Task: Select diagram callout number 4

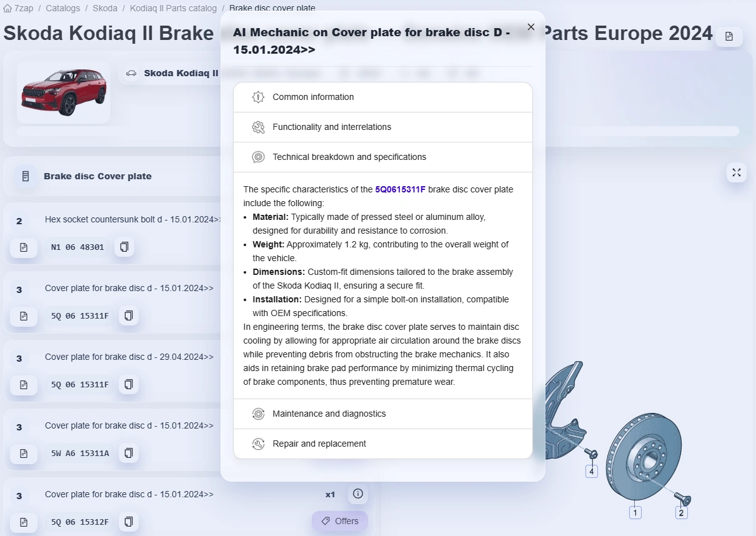Action: pos(592,472)
